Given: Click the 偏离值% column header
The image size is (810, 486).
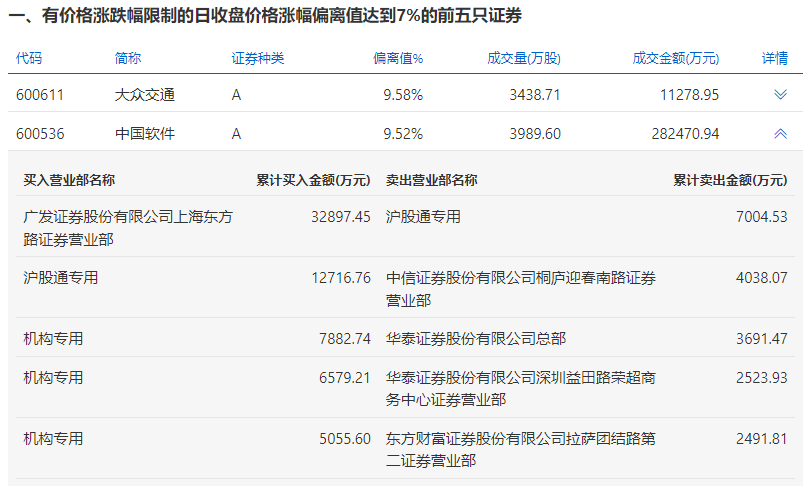Looking at the screenshot, I should click(398, 58).
